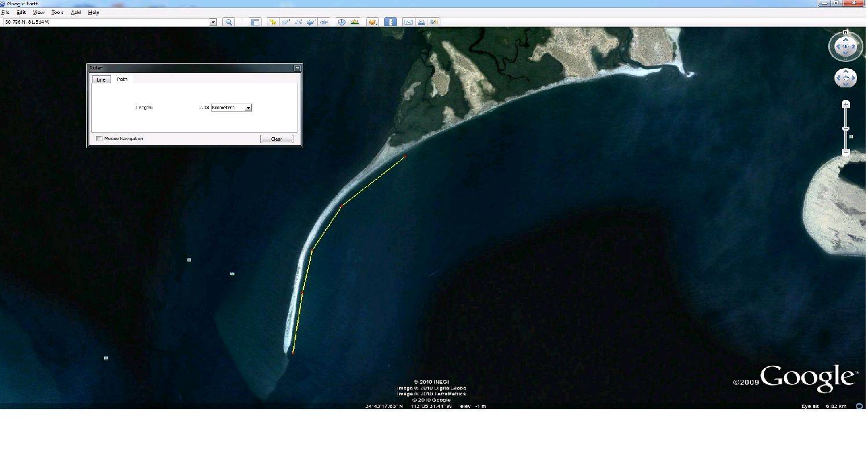This screenshot has width=868, height=470.
Task: Open the Kilometers unit dropdown
Action: point(248,108)
